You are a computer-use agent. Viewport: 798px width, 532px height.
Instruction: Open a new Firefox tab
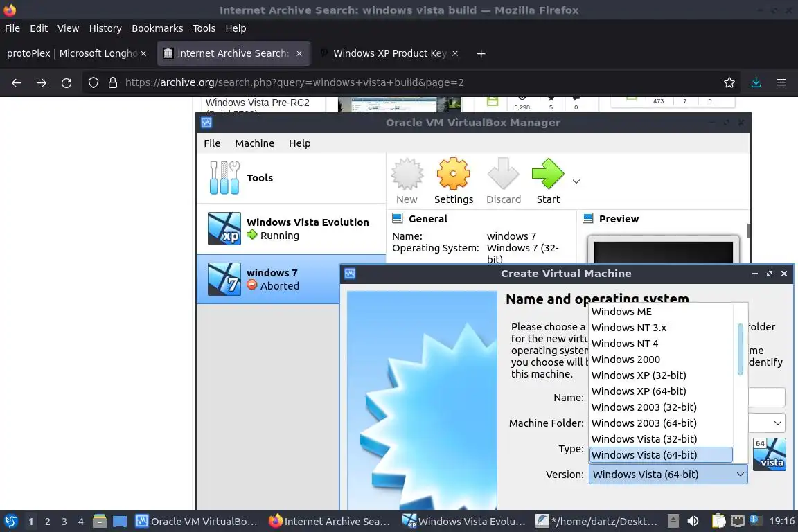click(481, 54)
